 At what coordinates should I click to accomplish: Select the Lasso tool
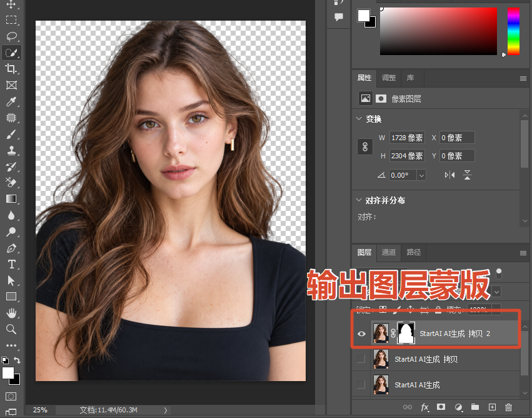(x=11, y=36)
